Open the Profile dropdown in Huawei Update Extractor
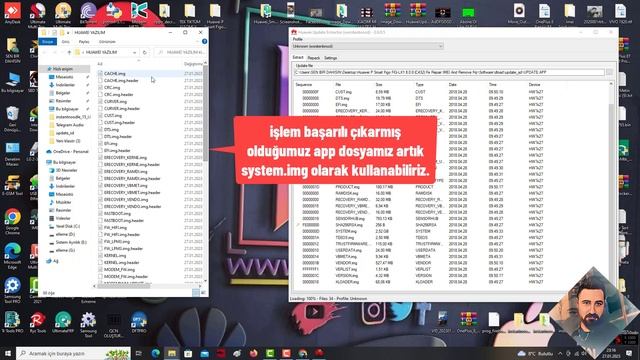 [x=367, y=46]
